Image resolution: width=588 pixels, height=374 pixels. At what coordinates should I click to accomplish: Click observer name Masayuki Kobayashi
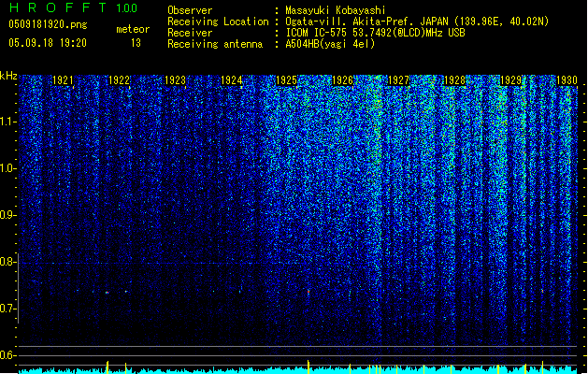pos(336,10)
